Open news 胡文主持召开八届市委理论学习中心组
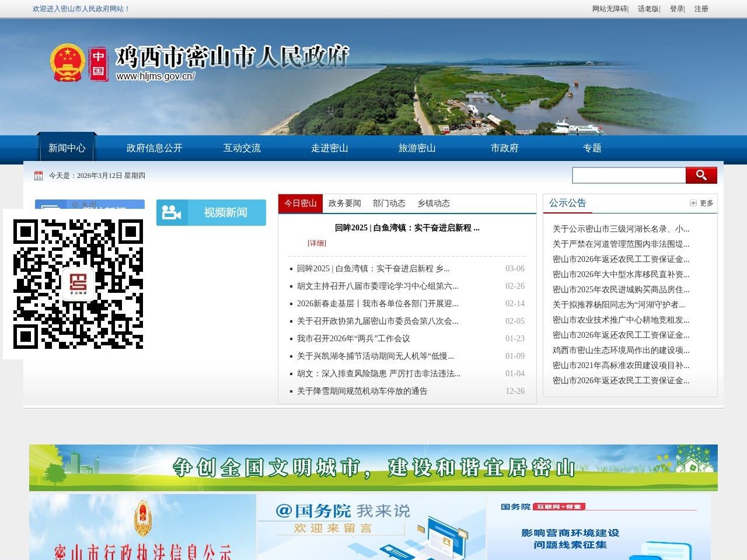747x560 pixels. point(378,286)
